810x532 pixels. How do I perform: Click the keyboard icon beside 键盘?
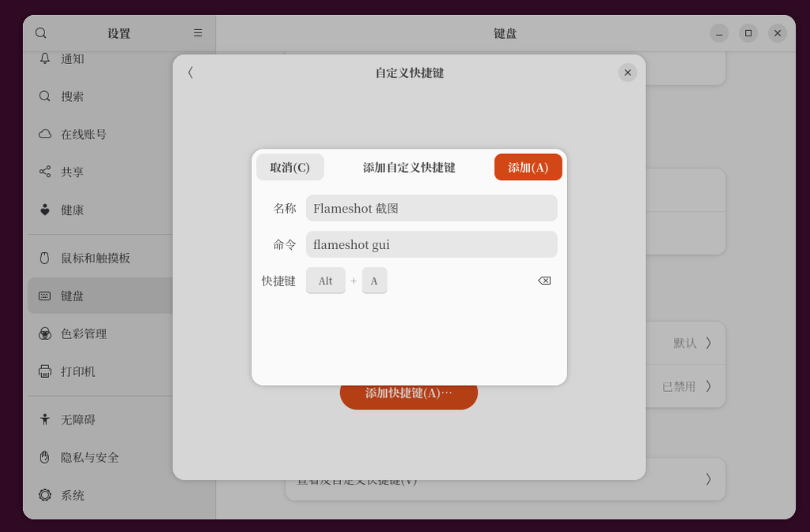(x=45, y=296)
